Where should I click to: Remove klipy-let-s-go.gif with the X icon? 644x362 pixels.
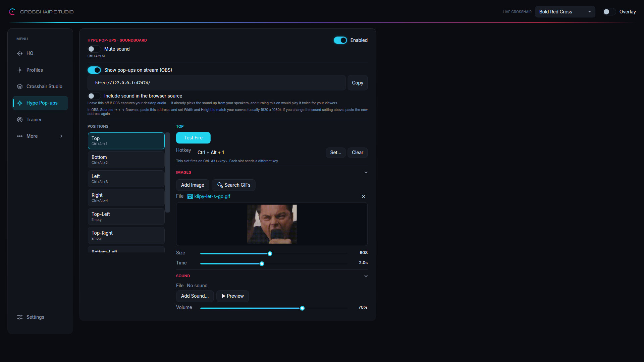click(x=363, y=196)
